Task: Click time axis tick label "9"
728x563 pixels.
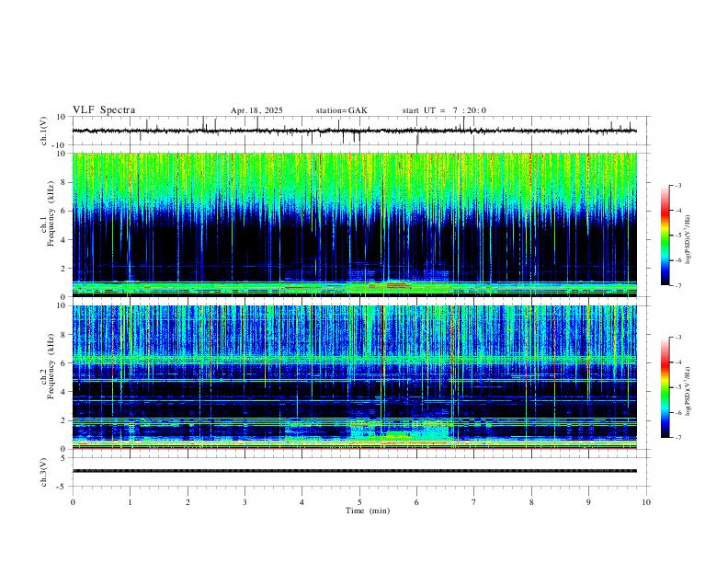Action: [588, 502]
